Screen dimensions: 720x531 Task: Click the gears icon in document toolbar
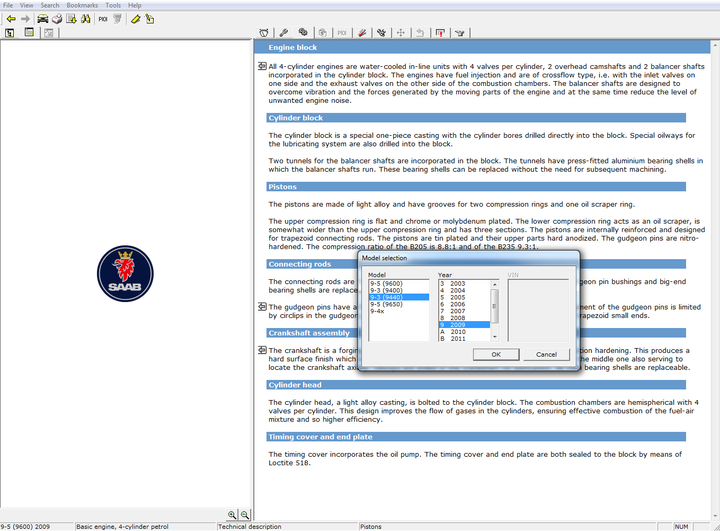point(303,32)
